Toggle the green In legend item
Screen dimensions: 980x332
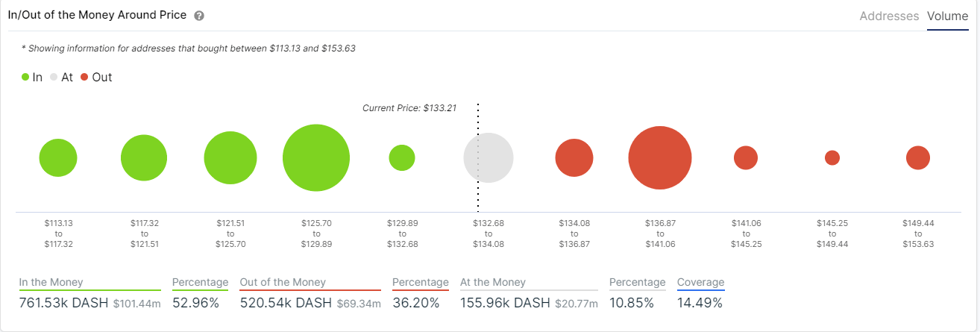click(x=32, y=77)
